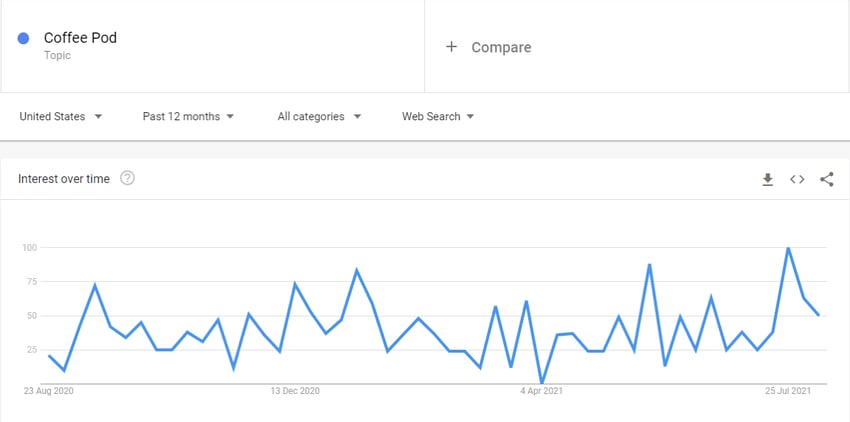Select the 23 Aug 2020 axis label
The image size is (850, 422).
pos(48,391)
